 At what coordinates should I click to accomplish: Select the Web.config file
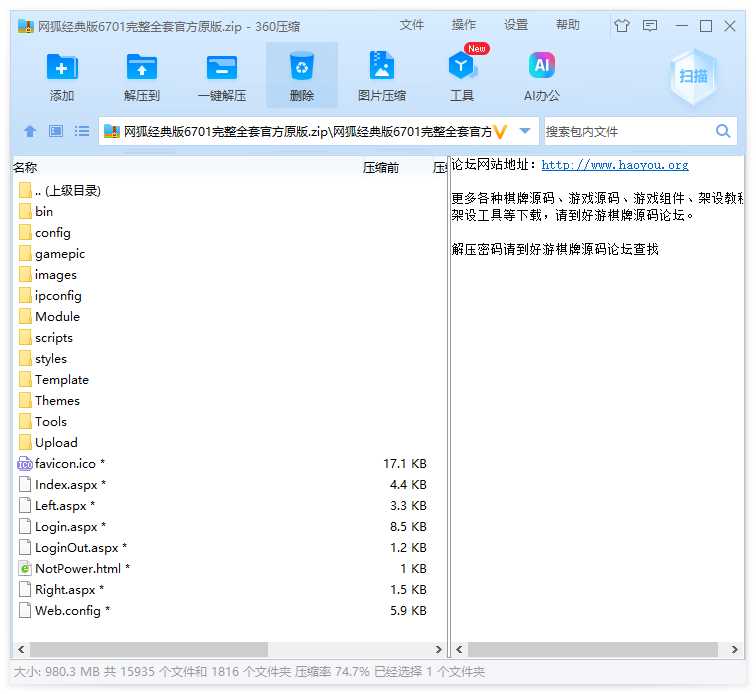pos(64,611)
